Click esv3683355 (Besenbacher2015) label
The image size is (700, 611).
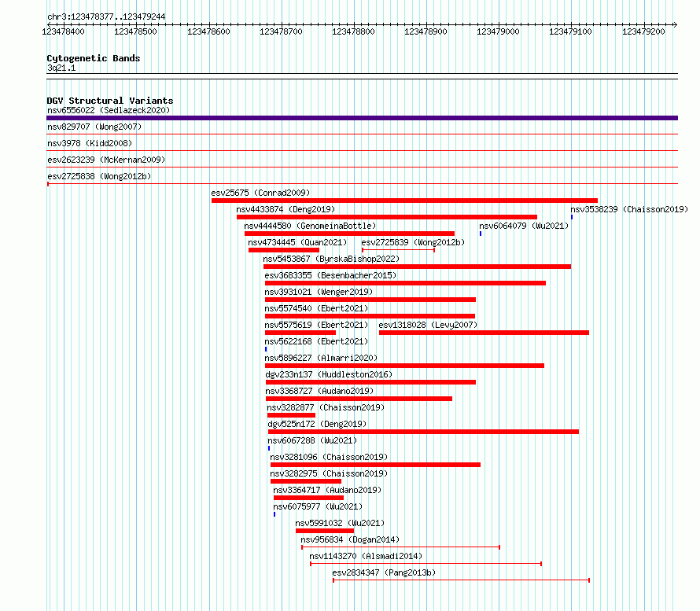tap(330, 275)
